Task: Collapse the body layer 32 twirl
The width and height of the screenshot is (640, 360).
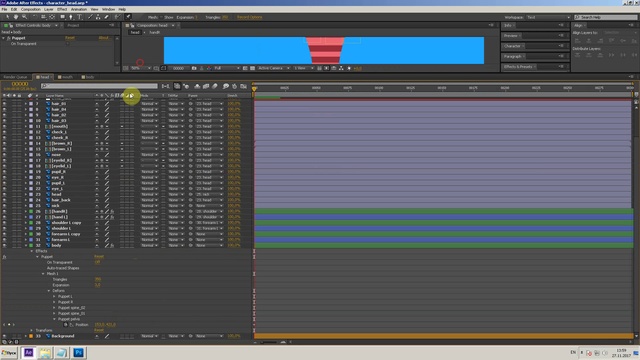Action: [26, 245]
